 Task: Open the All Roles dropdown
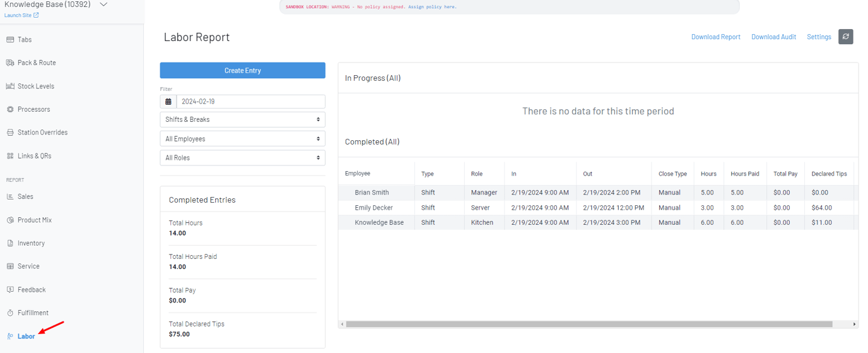coord(242,158)
